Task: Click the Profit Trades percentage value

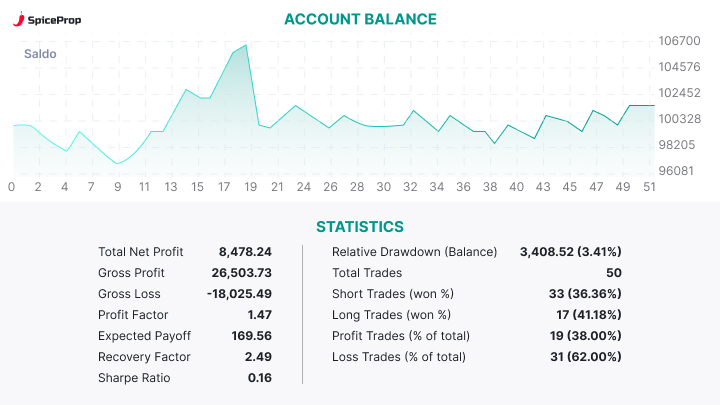Action: pos(584,336)
